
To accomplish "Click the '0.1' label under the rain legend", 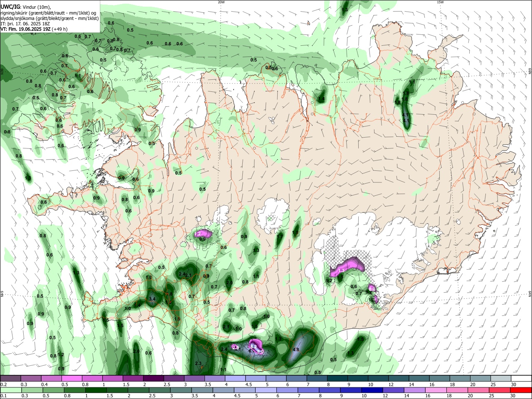I will click(x=3, y=396).
